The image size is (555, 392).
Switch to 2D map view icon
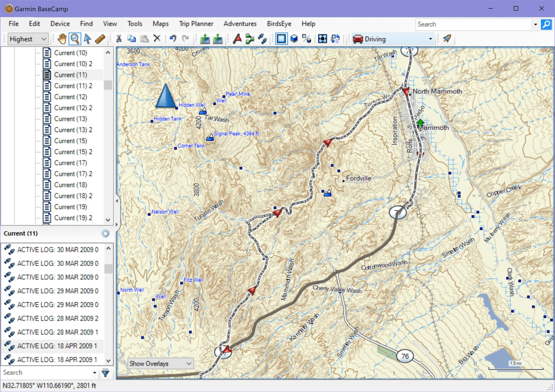281,39
